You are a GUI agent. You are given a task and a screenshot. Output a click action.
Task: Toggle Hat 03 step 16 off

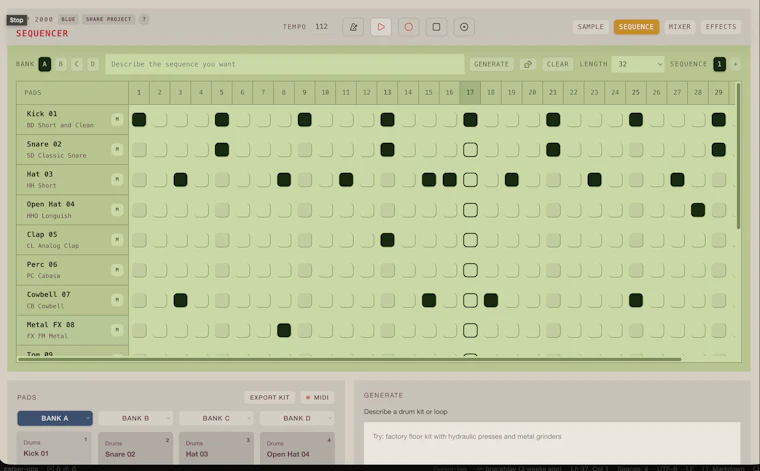449,180
